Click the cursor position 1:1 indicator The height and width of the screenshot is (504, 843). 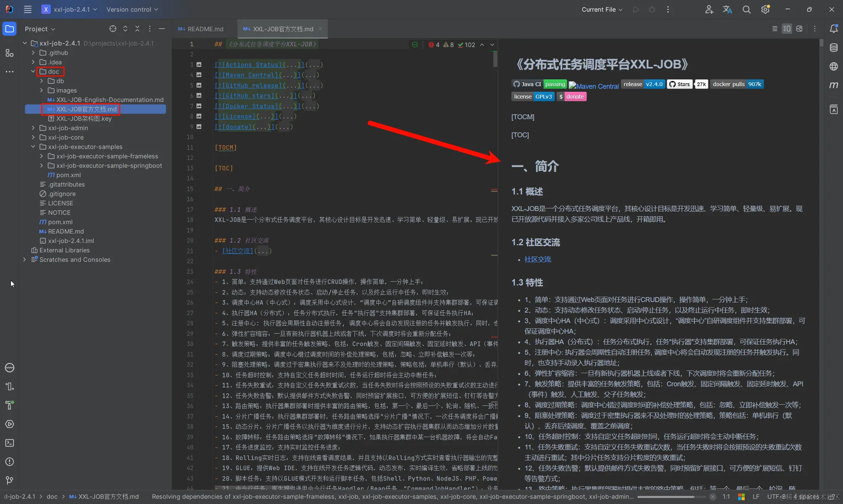point(726,496)
